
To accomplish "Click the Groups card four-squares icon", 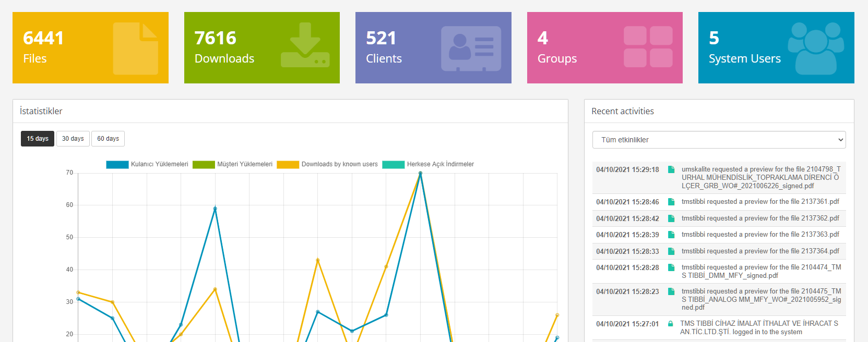I will (648, 47).
